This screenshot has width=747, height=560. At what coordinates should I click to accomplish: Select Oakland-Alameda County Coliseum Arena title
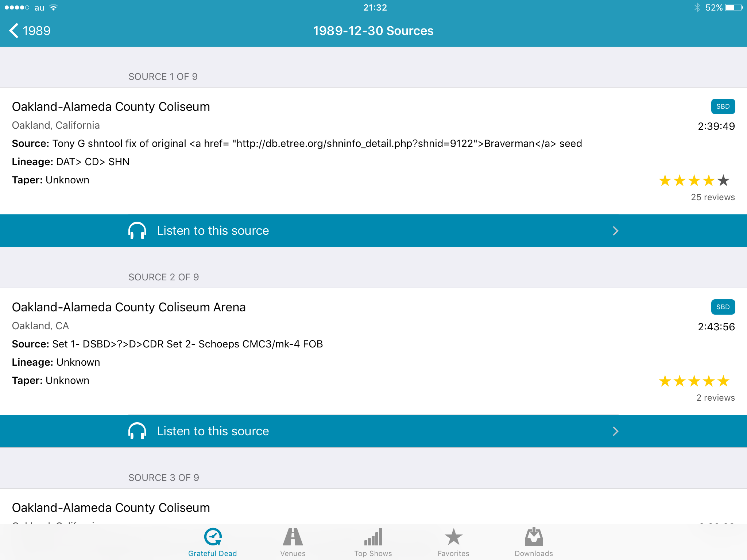(129, 307)
